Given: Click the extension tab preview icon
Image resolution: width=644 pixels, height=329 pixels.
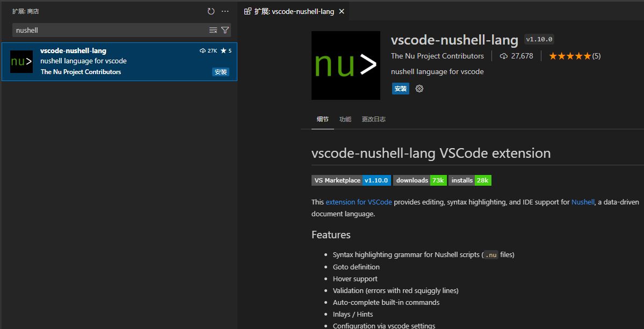Looking at the screenshot, I should [x=247, y=11].
